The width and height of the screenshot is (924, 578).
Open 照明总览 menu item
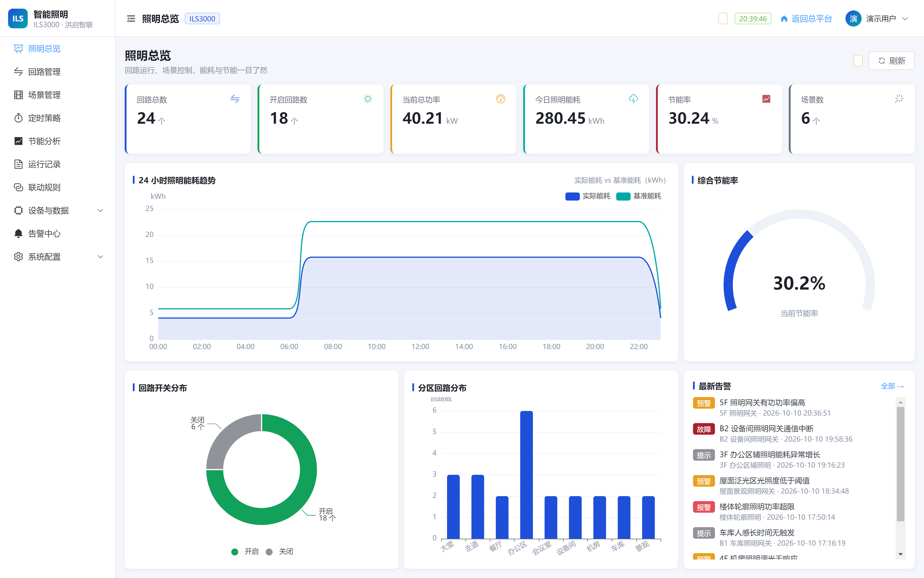(x=57, y=49)
